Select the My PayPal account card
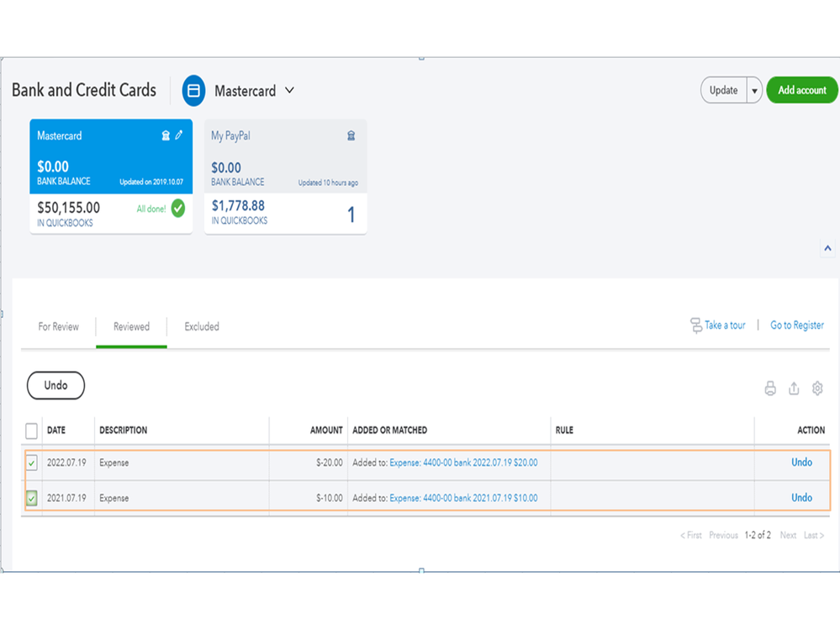Image resolution: width=840 pixels, height=630 pixels. pyautogui.click(x=286, y=177)
